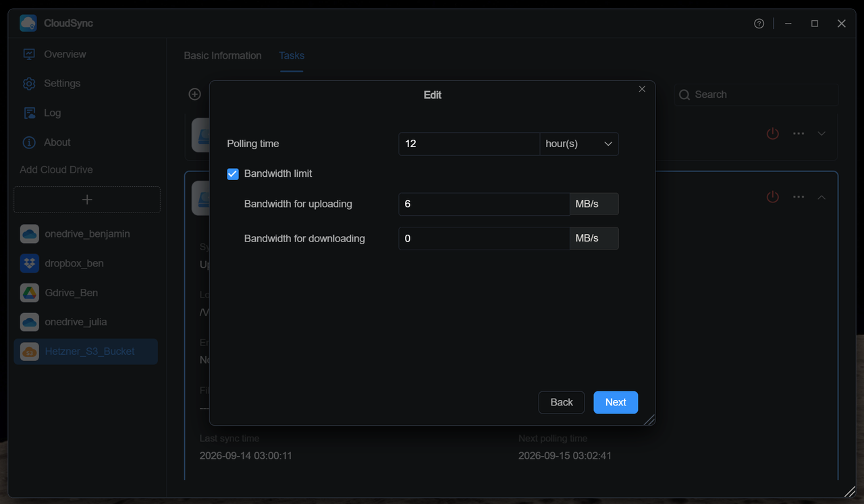This screenshot has height=504, width=864.
Task: Click the About info icon in sidebar
Action: pos(29,142)
